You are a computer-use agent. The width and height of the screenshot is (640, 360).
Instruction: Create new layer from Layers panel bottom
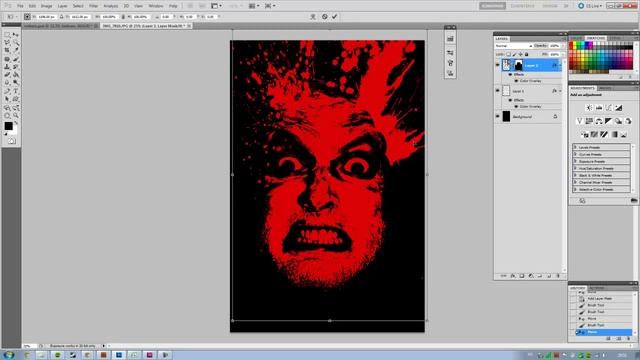coord(549,276)
